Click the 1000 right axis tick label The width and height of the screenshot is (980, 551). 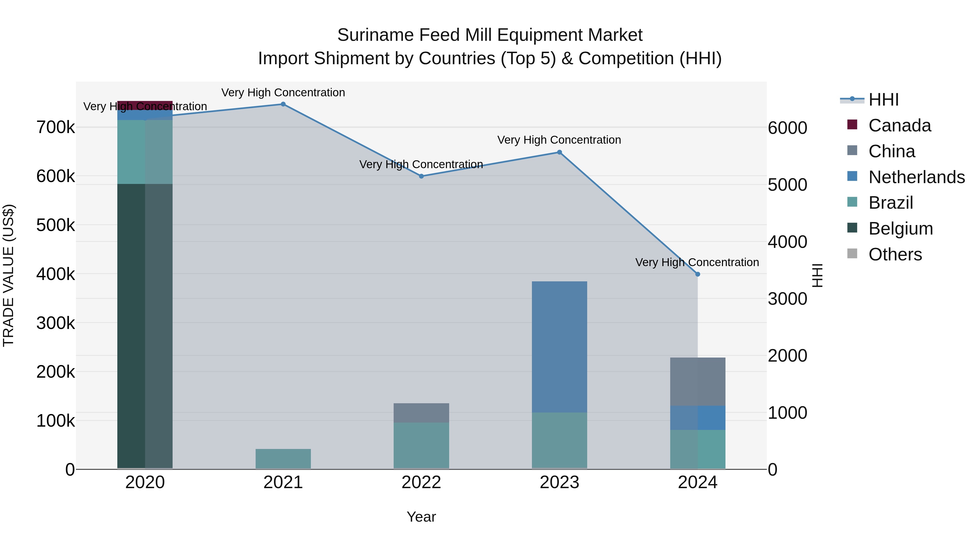(788, 413)
